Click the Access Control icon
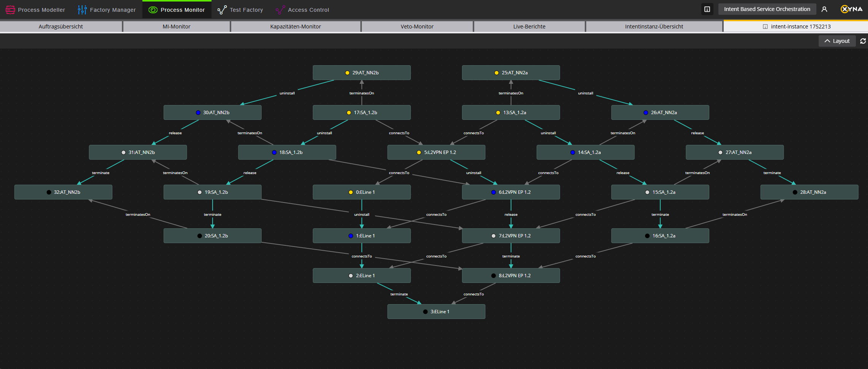 click(x=280, y=10)
